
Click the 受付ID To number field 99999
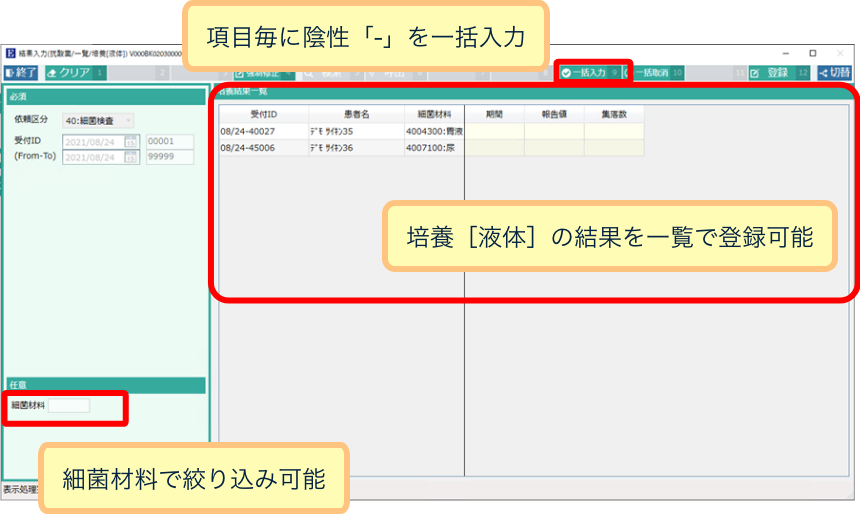(169, 157)
